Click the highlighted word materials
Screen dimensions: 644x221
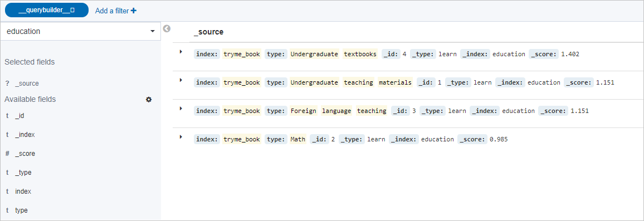(395, 82)
